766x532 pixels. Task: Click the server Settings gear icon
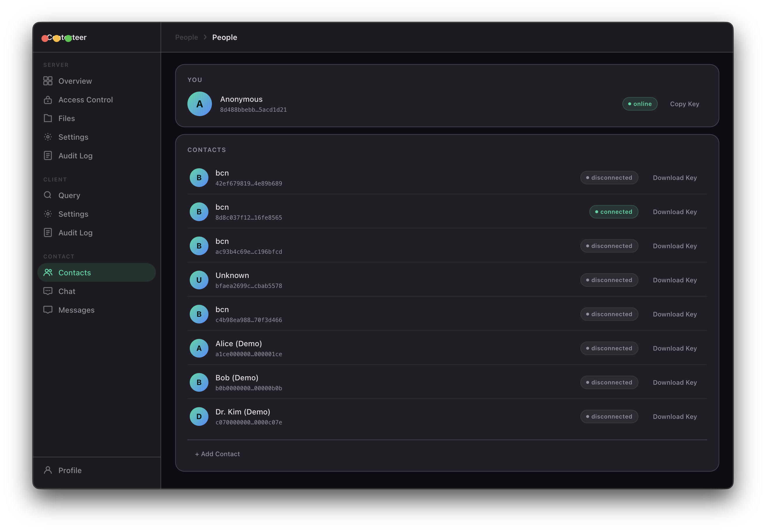48,137
